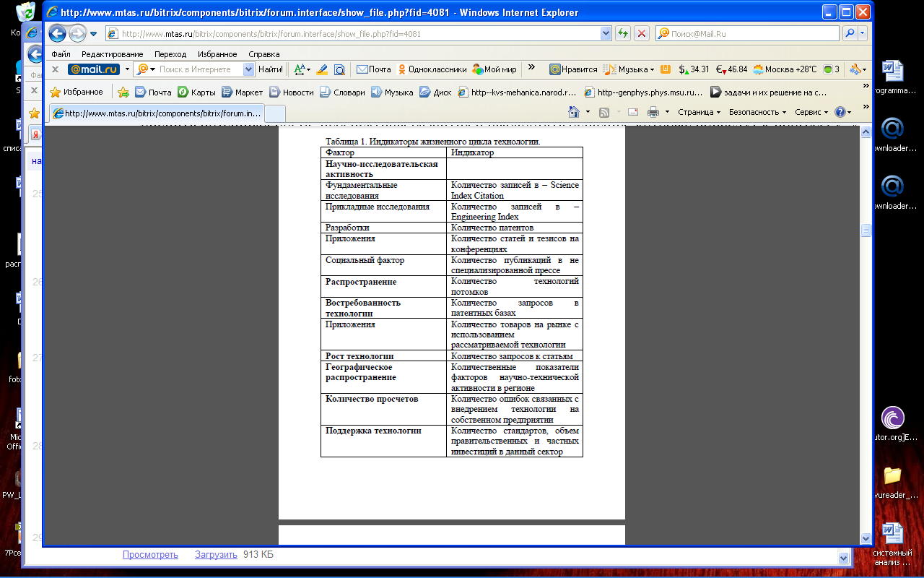Close the Mail.ru toolbar with x
The image size is (924, 578).
coord(55,69)
